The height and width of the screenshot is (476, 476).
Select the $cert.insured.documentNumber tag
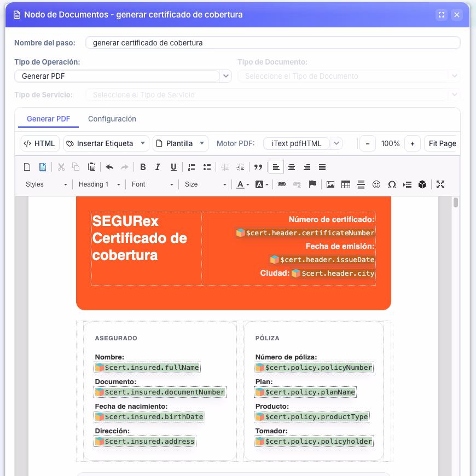160,392
